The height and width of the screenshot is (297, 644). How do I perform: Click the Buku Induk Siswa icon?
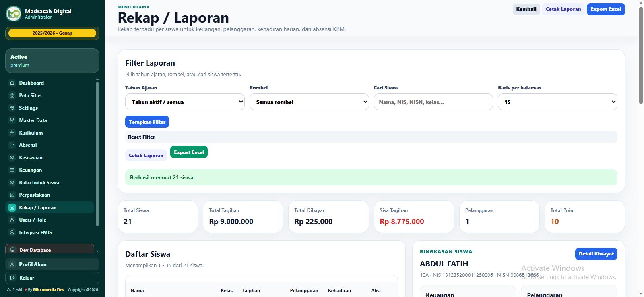pos(12,183)
